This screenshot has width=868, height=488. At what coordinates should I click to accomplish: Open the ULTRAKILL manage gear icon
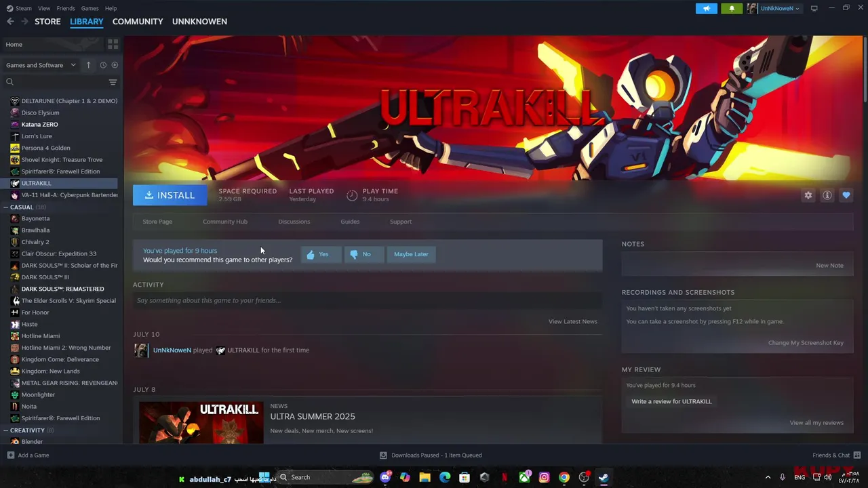pos(808,195)
